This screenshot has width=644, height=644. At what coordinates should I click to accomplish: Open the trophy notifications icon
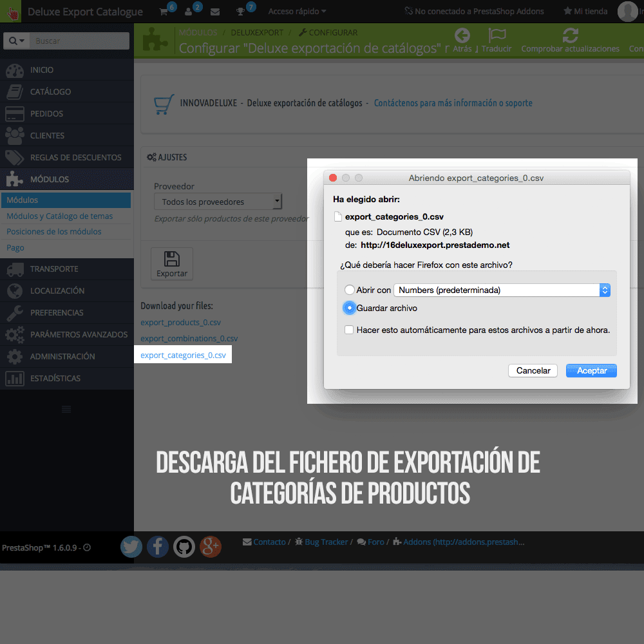[241, 12]
